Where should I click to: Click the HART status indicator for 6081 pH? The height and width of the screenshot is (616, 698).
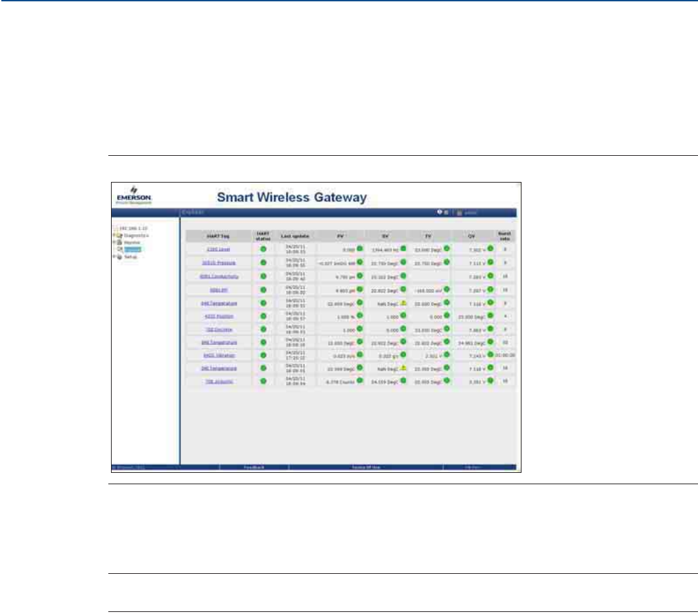(x=263, y=290)
